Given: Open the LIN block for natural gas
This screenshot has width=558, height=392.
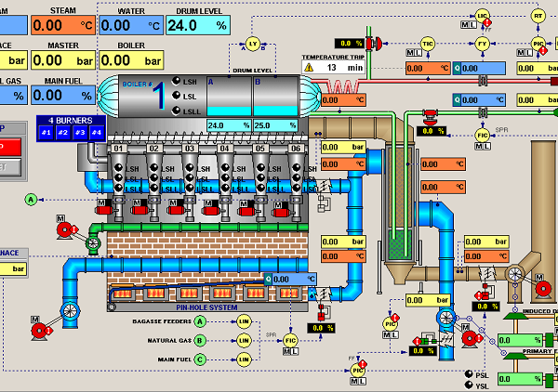Looking at the screenshot, I should point(244,341).
